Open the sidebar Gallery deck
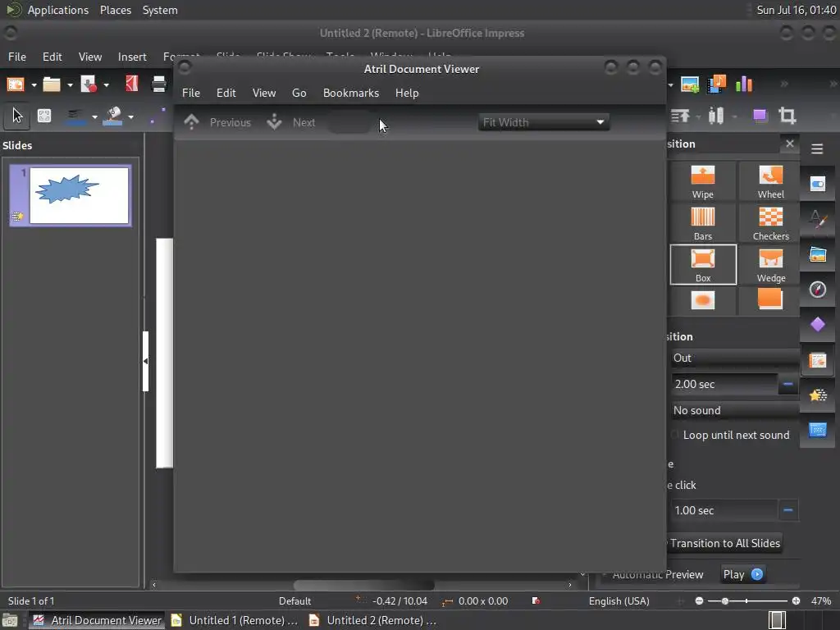Screen dimensions: 840x630 coord(818,254)
